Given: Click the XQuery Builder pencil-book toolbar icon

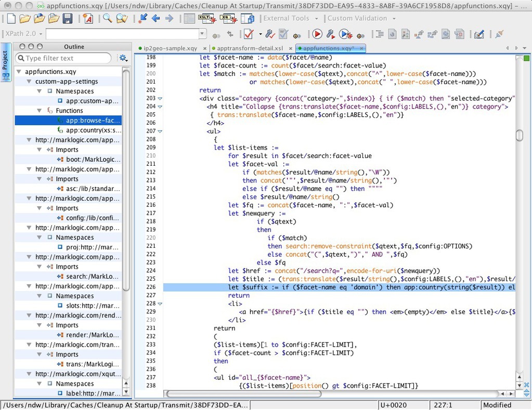Looking at the screenshot, I should pyautogui.click(x=479, y=34).
